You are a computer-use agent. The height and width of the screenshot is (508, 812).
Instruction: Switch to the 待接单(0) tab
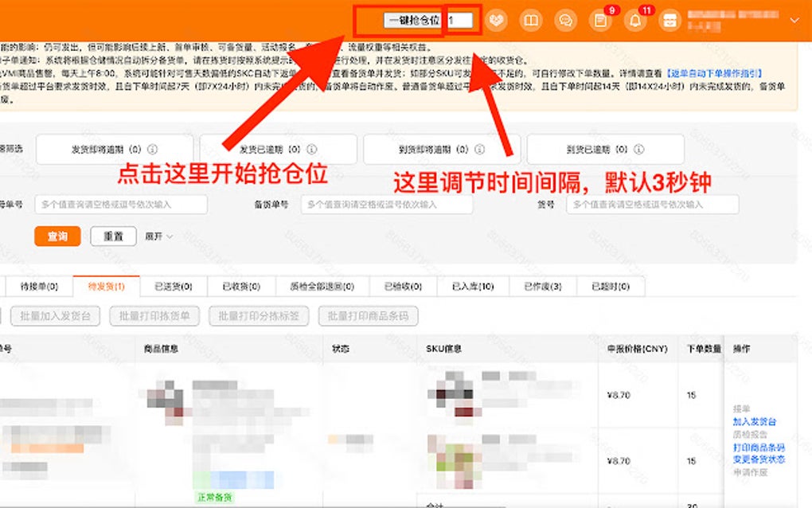[39, 287]
